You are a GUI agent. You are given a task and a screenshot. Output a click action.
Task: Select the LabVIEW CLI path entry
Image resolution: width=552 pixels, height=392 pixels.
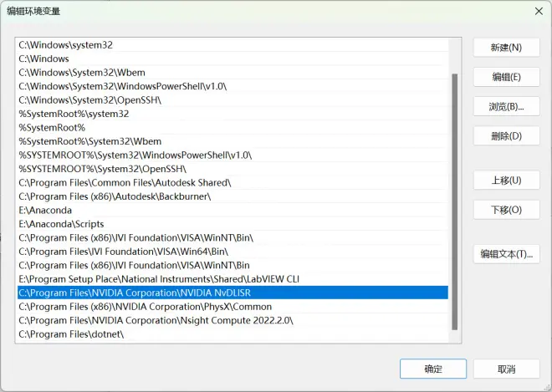point(233,279)
